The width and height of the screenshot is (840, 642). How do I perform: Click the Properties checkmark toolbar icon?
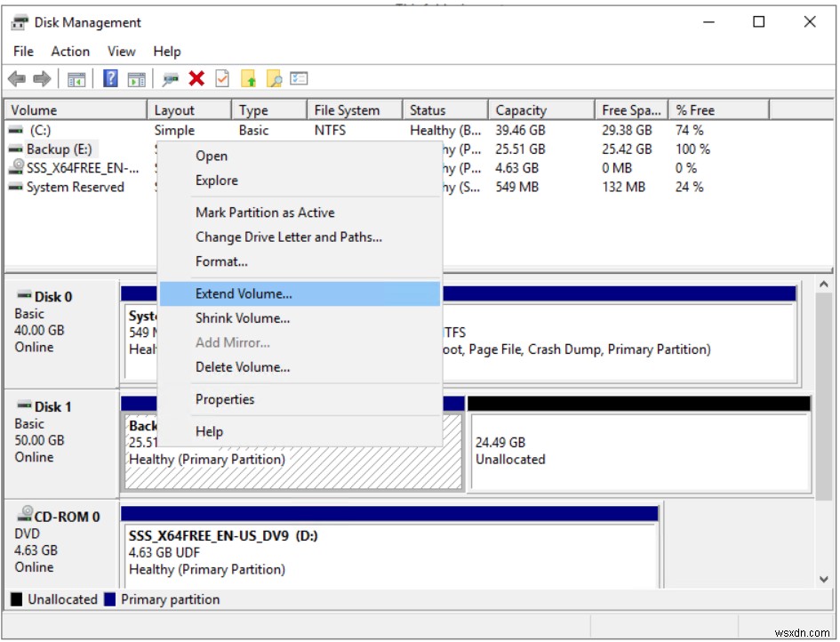[222, 78]
